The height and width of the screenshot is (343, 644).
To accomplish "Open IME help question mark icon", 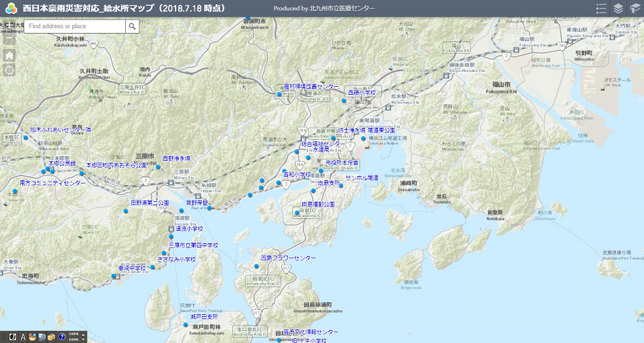I will click(x=62, y=337).
